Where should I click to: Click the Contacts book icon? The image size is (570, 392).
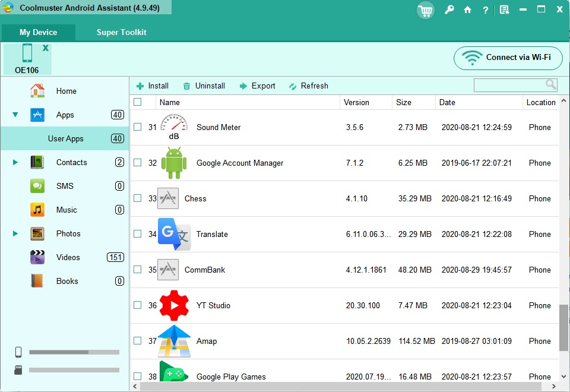tap(37, 162)
